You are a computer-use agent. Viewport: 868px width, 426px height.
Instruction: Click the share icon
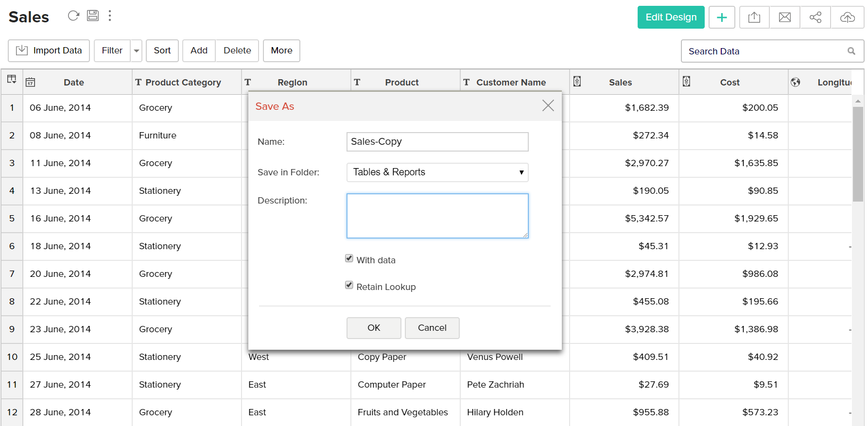tap(816, 17)
